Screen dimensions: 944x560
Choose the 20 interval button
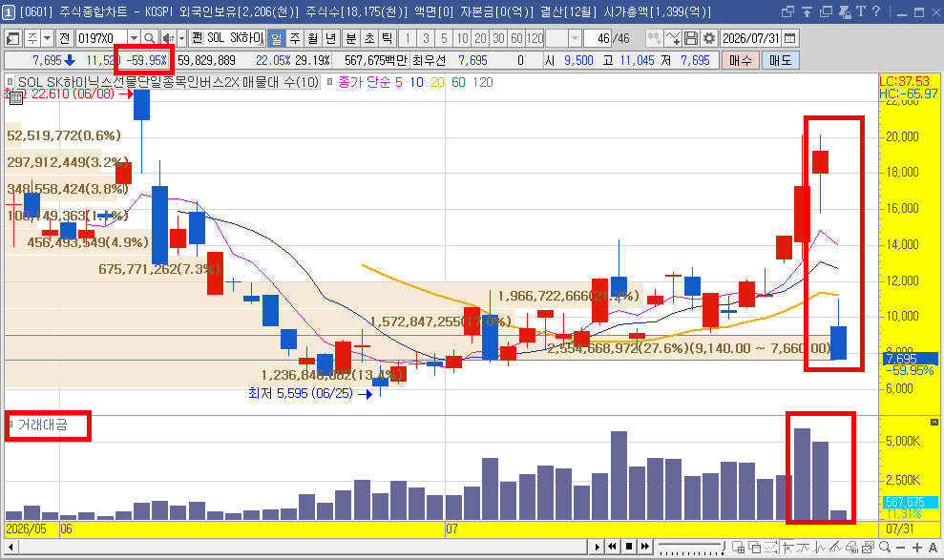pos(480,38)
